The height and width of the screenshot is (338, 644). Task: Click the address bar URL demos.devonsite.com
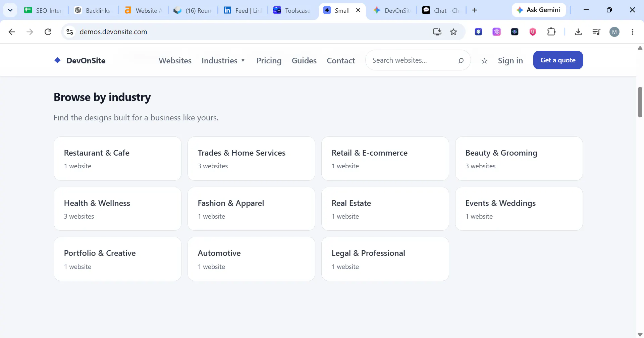point(113,32)
